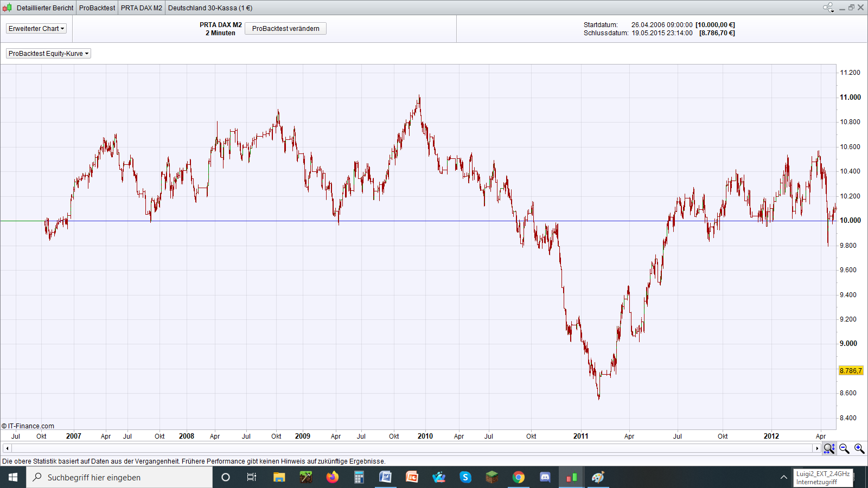The height and width of the screenshot is (488, 868).
Task: Switch to the Detaillierter Bericht tab
Action: [x=45, y=8]
